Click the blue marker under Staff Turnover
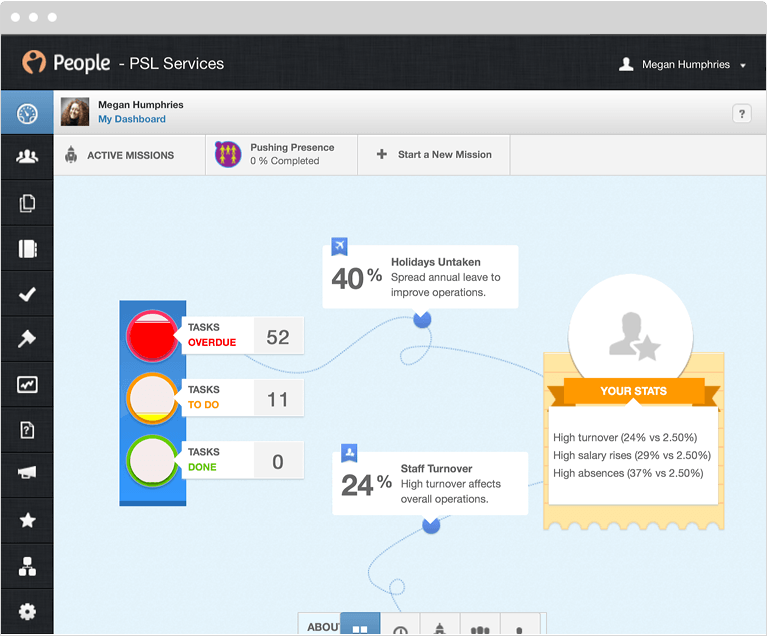The height and width of the screenshot is (636, 767). [x=431, y=525]
